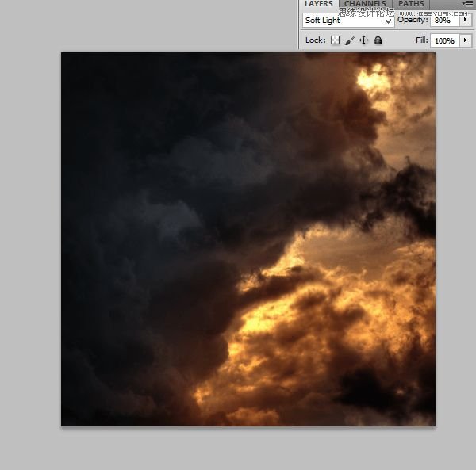This screenshot has width=476, height=470.
Task: Click empty tab bar space after Paths
Action: 444,4
